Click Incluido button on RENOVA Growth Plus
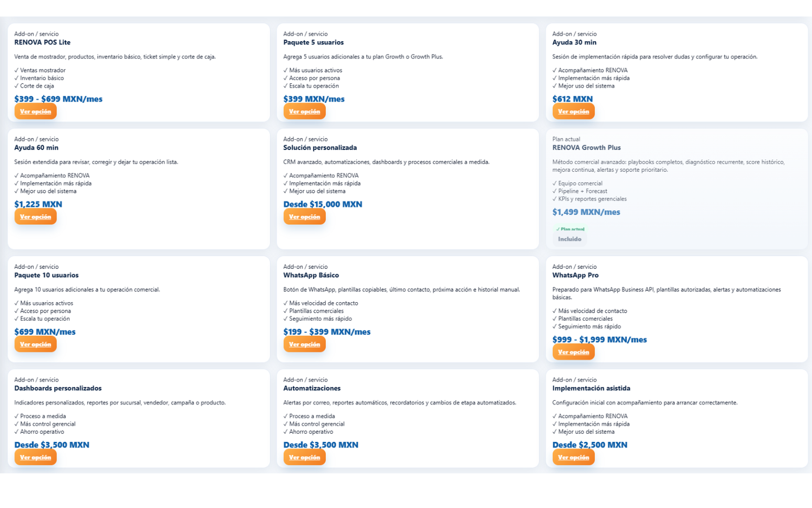 tap(569, 239)
